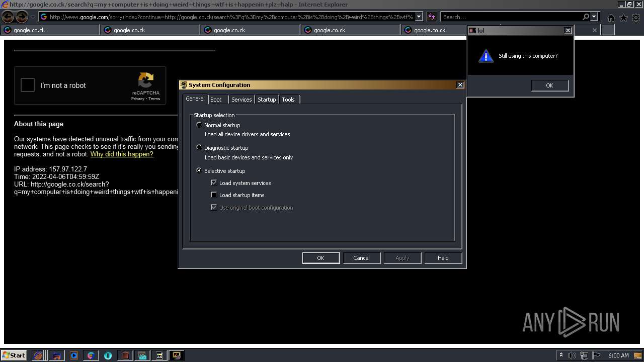Click the System Configuration taskbar button
This screenshot has height=362, width=644.
[x=177, y=355]
